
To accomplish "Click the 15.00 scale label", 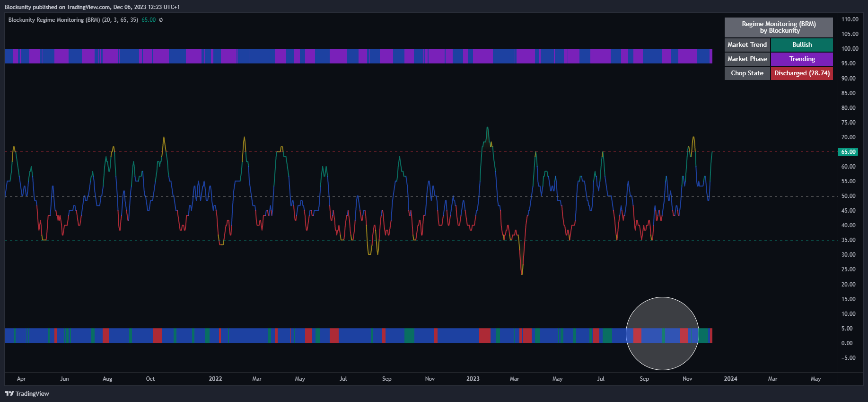I will (x=849, y=299).
